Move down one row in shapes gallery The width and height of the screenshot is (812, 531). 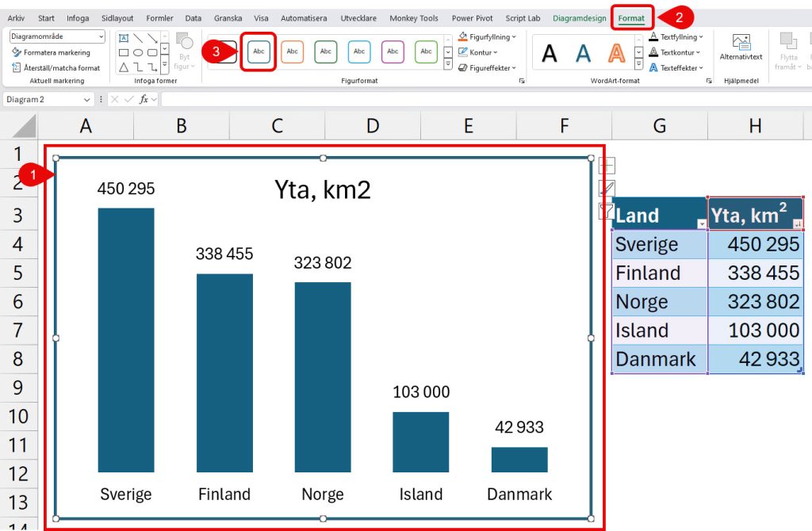pyautogui.click(x=165, y=49)
